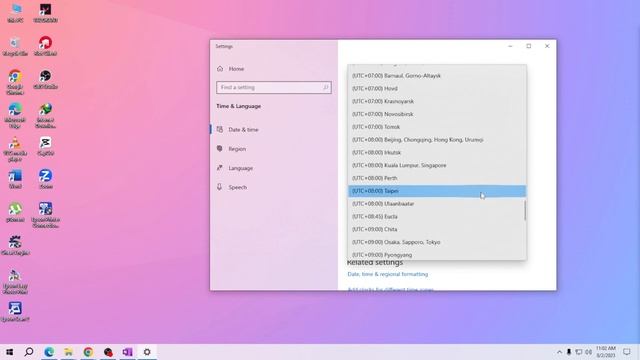Image resolution: width=640 pixels, height=360 pixels.
Task: Pick (UTC+08:00) Kuala Lumpur, Singapore
Action: point(437,165)
